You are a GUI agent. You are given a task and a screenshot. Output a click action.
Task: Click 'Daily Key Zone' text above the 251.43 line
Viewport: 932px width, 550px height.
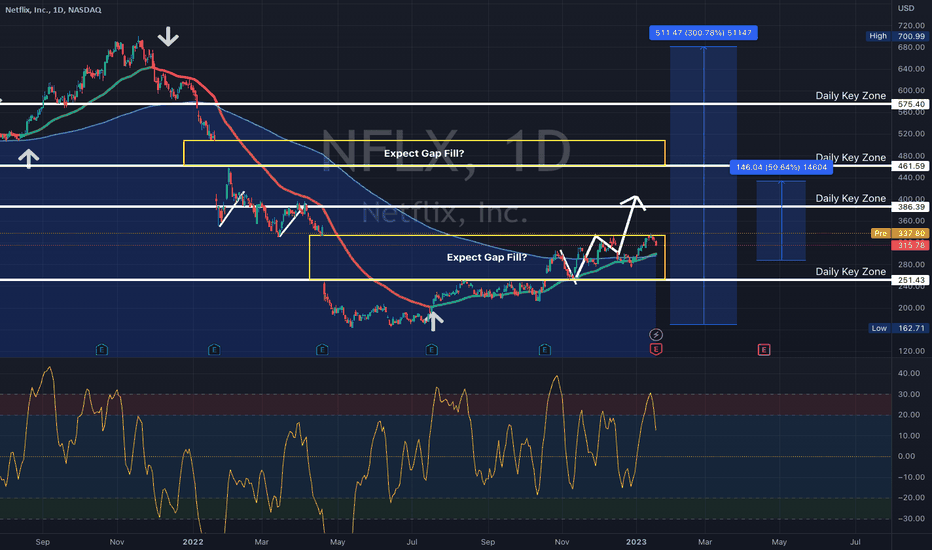tap(851, 272)
